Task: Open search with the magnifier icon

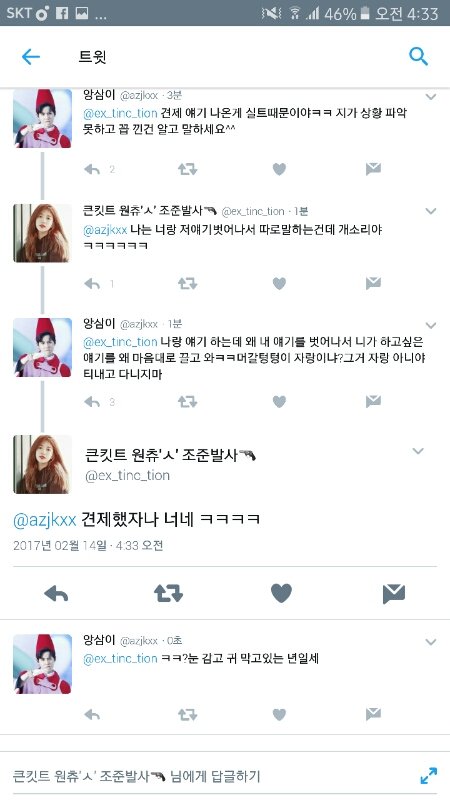Action: click(418, 57)
